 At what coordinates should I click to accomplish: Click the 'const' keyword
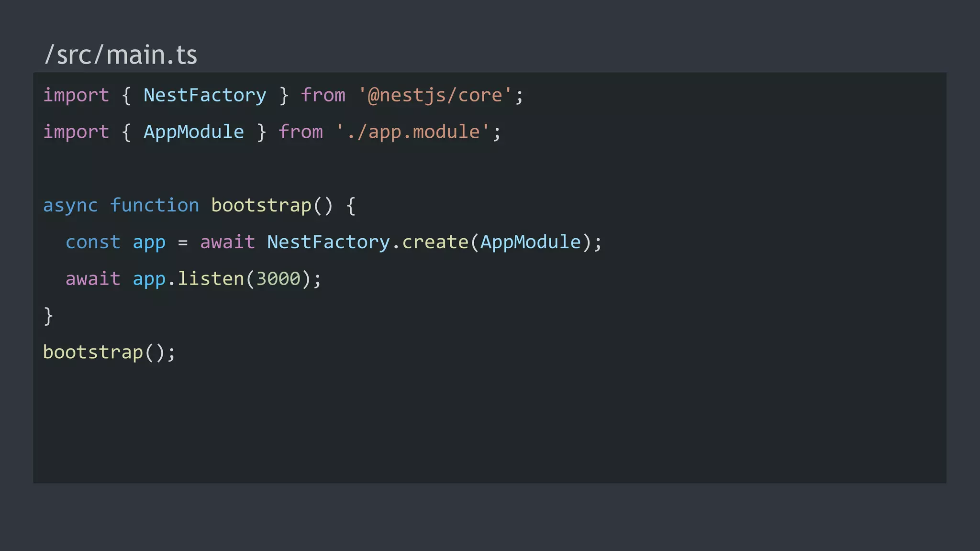[x=93, y=242]
